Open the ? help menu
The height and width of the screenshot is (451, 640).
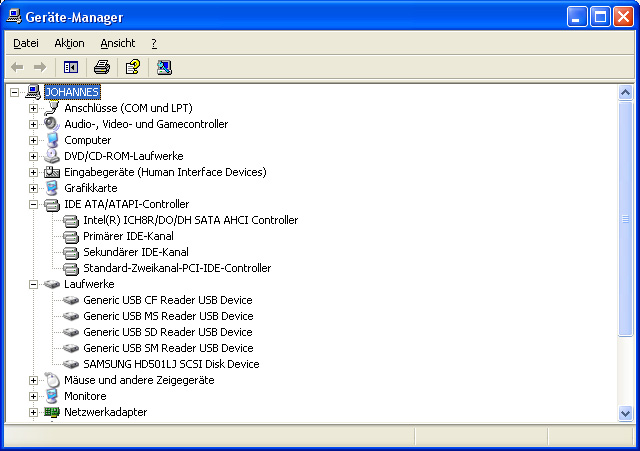[x=154, y=43]
